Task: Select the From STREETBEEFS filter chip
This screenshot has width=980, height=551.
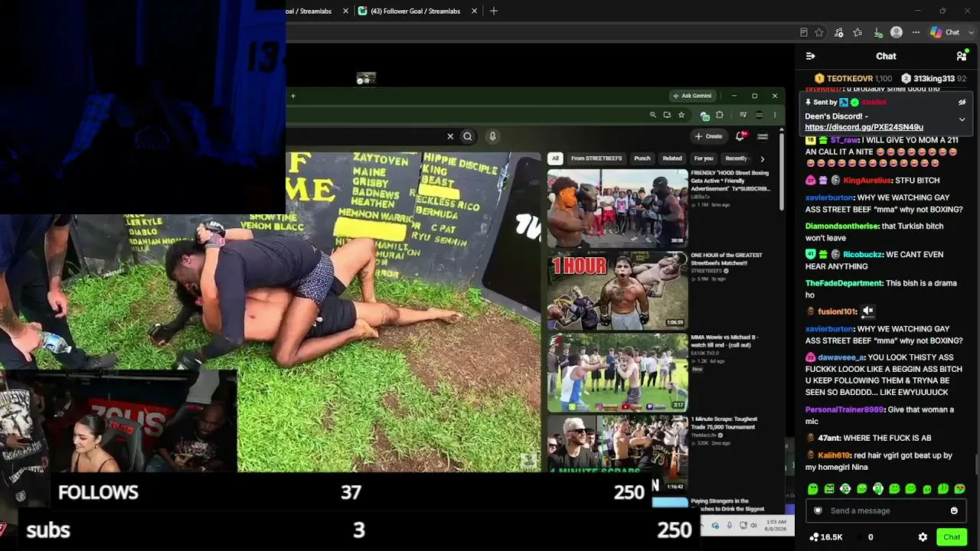Action: (x=596, y=158)
